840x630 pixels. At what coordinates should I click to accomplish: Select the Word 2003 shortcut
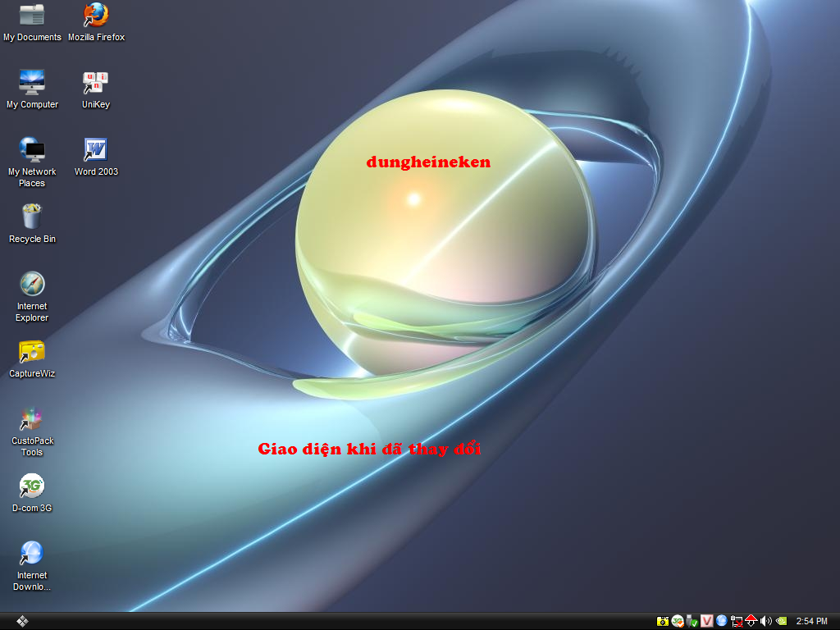coord(96,157)
